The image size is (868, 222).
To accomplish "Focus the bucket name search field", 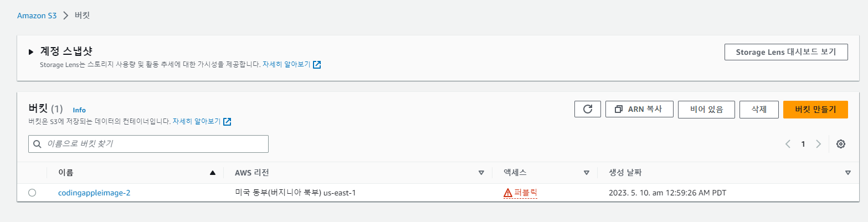I will coord(148,144).
